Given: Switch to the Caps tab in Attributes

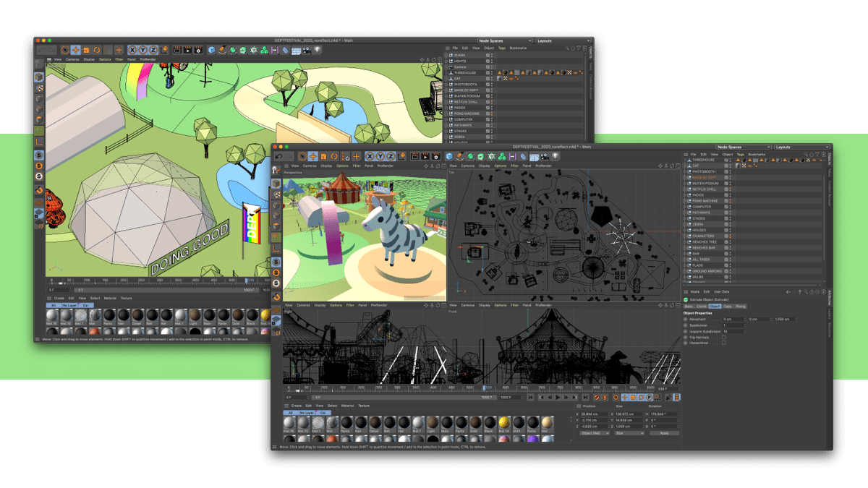Looking at the screenshot, I should pos(728,307).
